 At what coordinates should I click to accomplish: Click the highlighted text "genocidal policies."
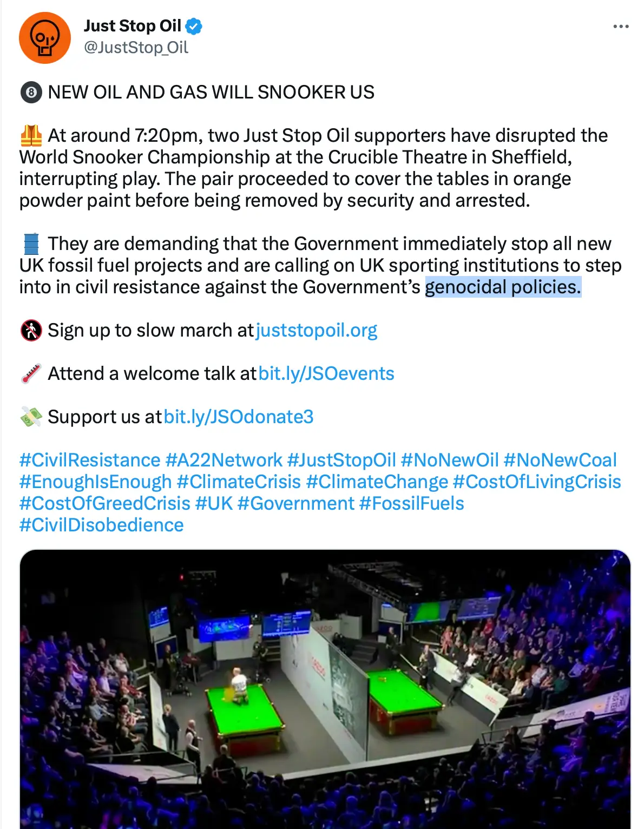pyautogui.click(x=503, y=287)
